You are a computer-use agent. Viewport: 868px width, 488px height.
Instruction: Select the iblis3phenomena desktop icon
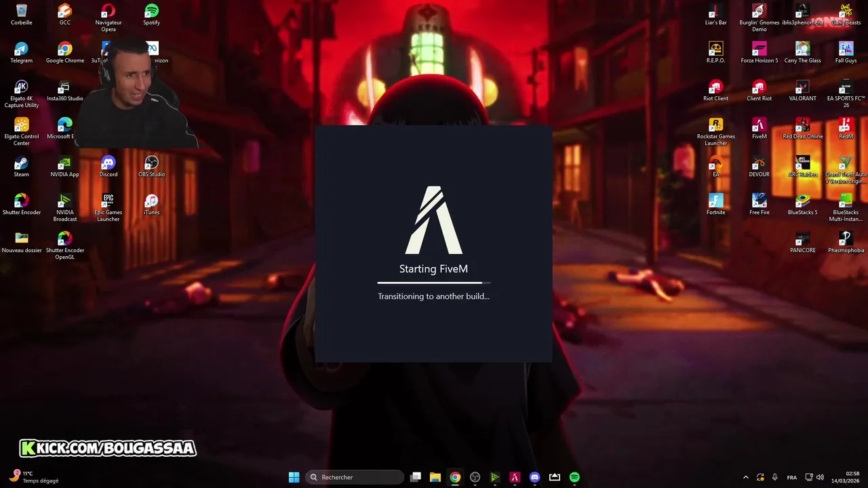click(803, 15)
